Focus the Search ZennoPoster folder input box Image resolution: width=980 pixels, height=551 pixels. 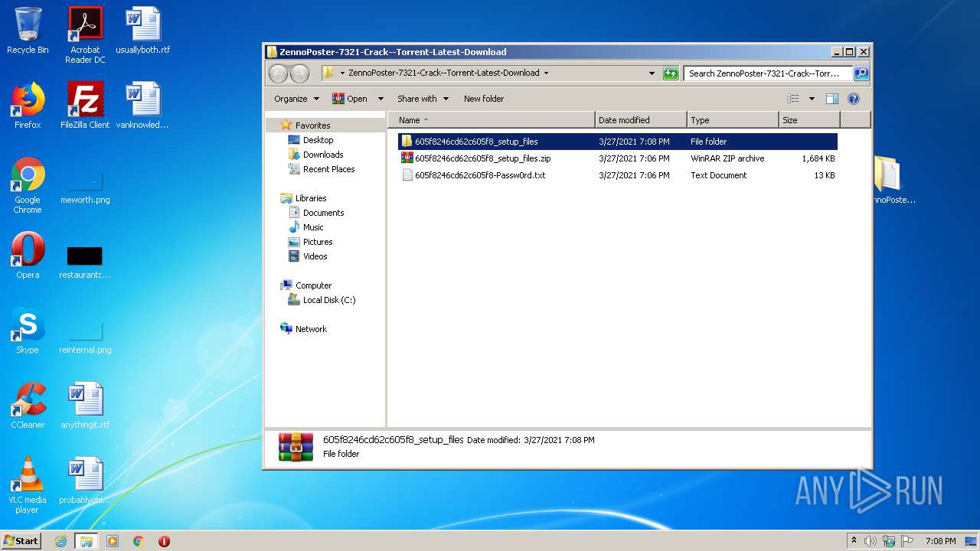(768, 73)
